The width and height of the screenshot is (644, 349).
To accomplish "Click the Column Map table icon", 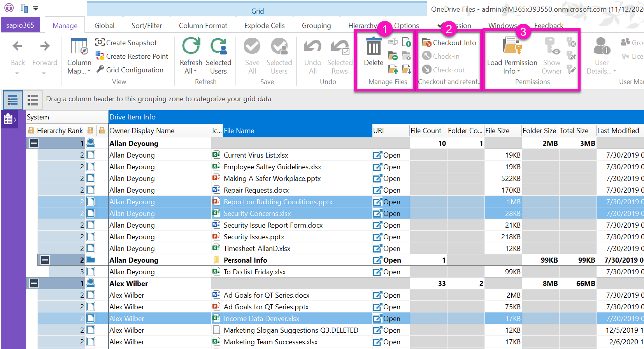I will (79, 46).
